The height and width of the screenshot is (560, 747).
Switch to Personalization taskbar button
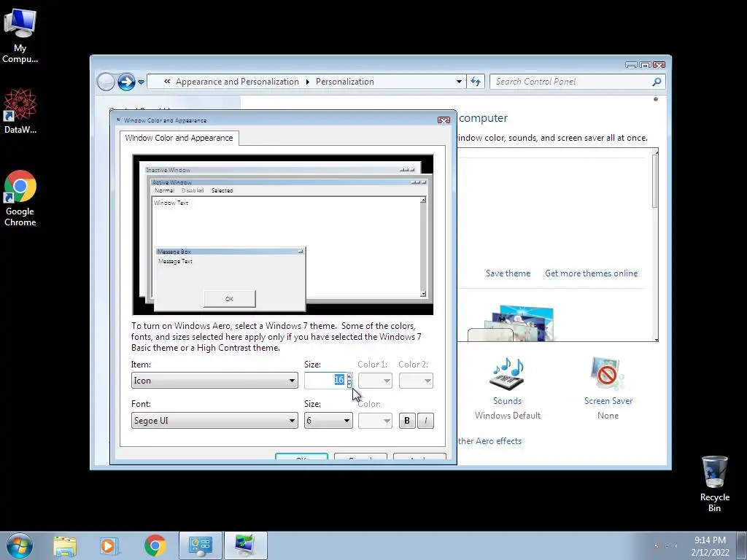point(245,545)
